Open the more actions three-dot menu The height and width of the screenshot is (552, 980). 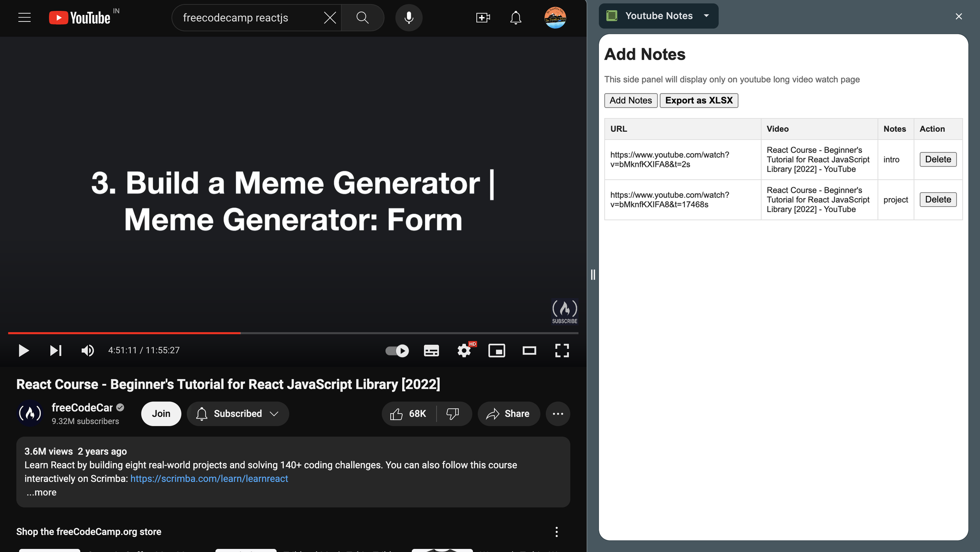(558, 414)
